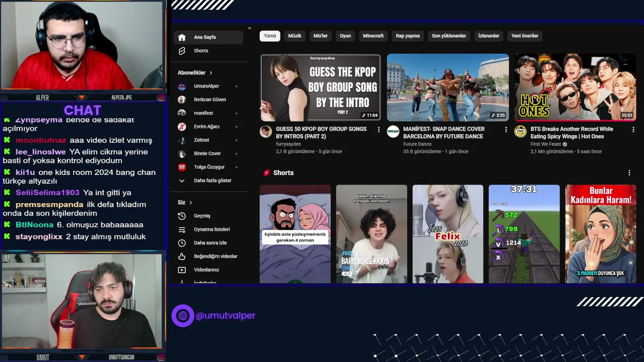Viewport: 644px width, 362px height.
Task: Select the Son yüklenenler filter chip
Action: tap(449, 36)
